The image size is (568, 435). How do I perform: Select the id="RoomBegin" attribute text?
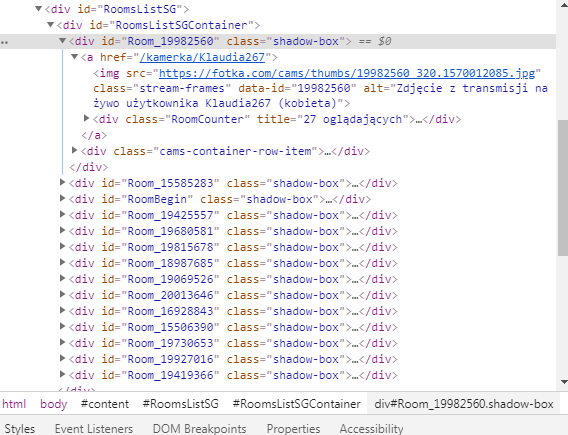[x=147, y=199]
